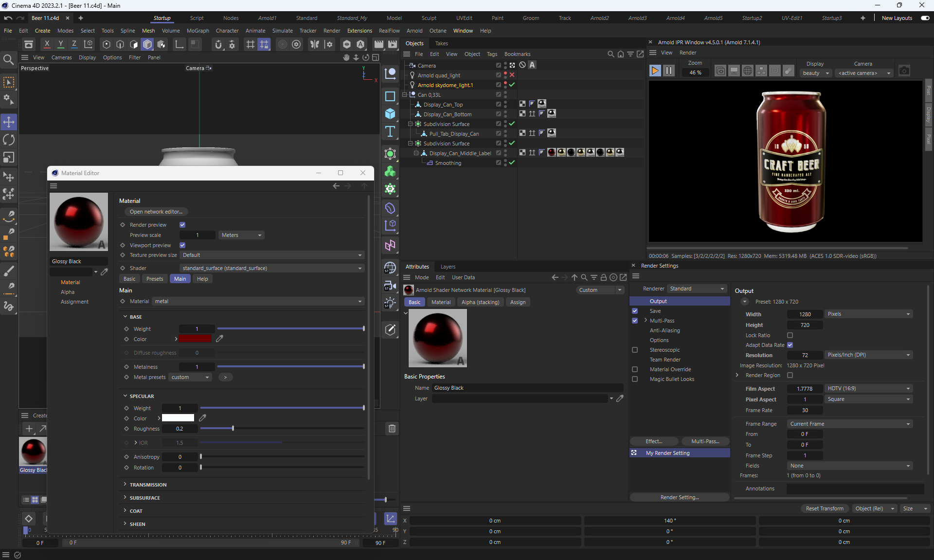The image size is (934, 560).
Task: Disable the Viewport preview checkbox
Action: 182,245
